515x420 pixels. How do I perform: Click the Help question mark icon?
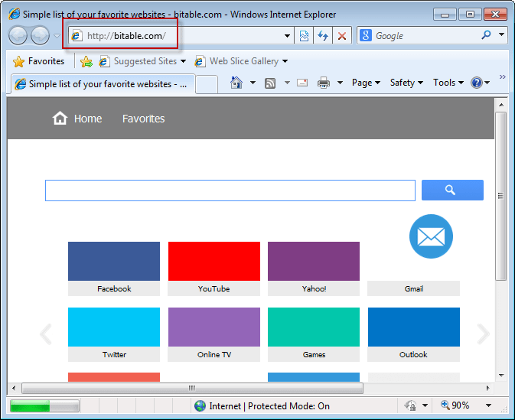coord(476,83)
